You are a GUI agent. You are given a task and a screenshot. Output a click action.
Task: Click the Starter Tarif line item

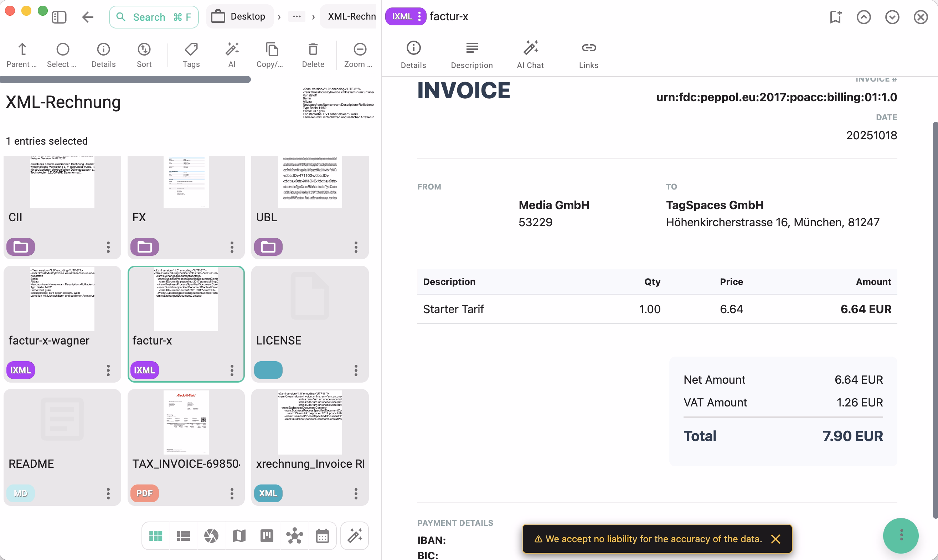pyautogui.click(x=657, y=309)
